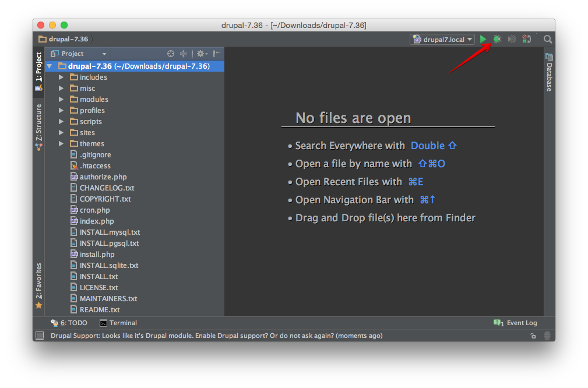The image size is (588, 388).
Task: Click Collapse All icon in Project panel
Action: click(183, 54)
